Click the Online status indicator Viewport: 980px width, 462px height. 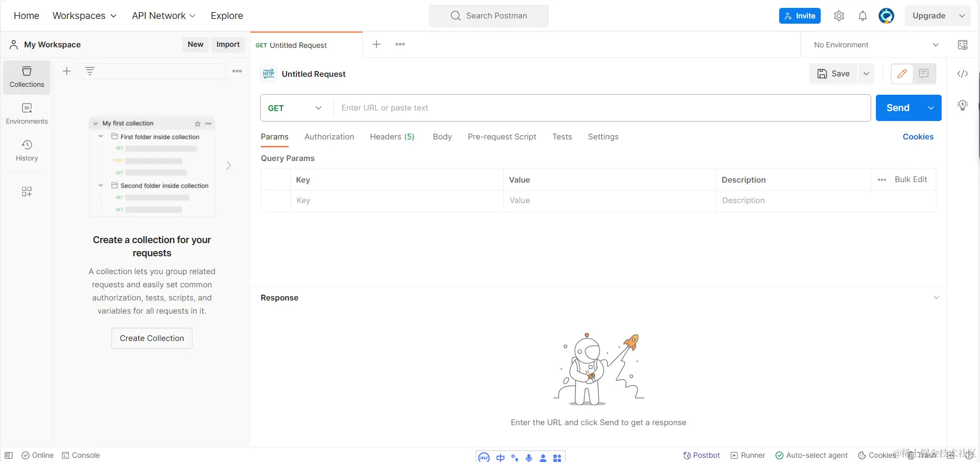(x=37, y=455)
